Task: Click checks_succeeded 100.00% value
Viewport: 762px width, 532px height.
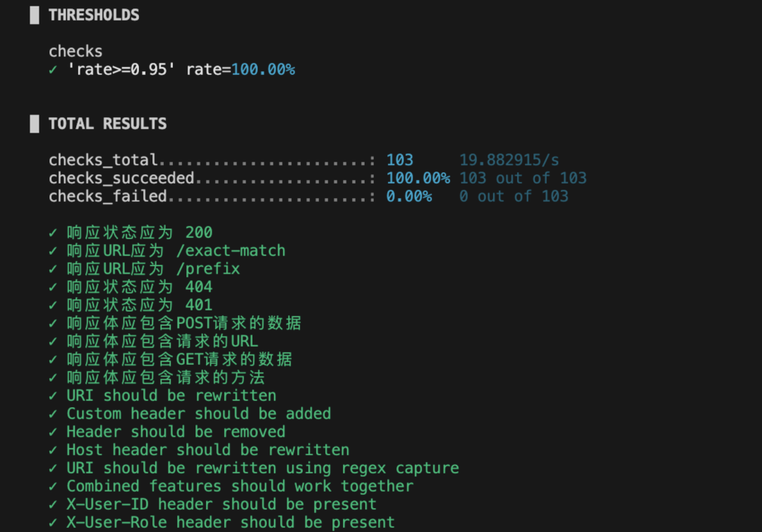Action: pyautogui.click(x=418, y=179)
